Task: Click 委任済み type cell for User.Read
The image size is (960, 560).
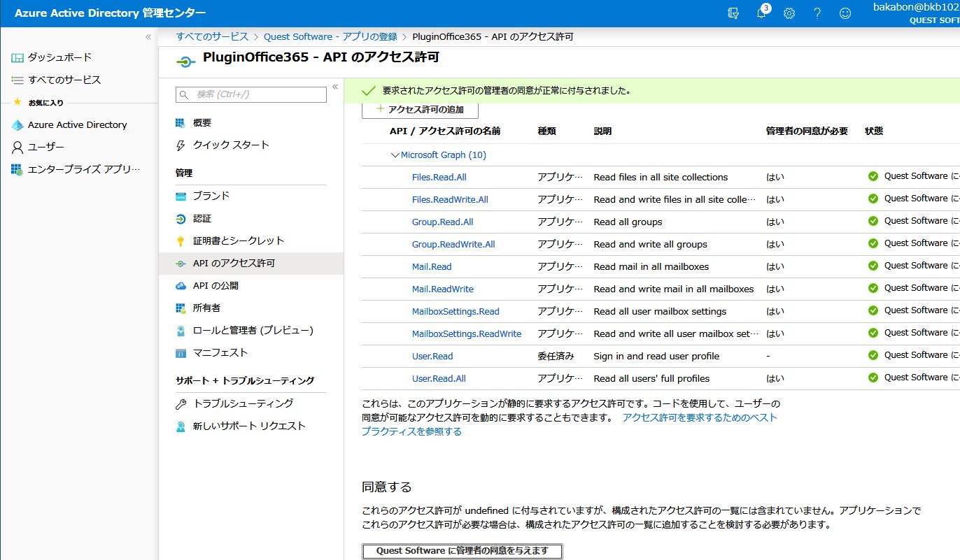Action: (556, 356)
